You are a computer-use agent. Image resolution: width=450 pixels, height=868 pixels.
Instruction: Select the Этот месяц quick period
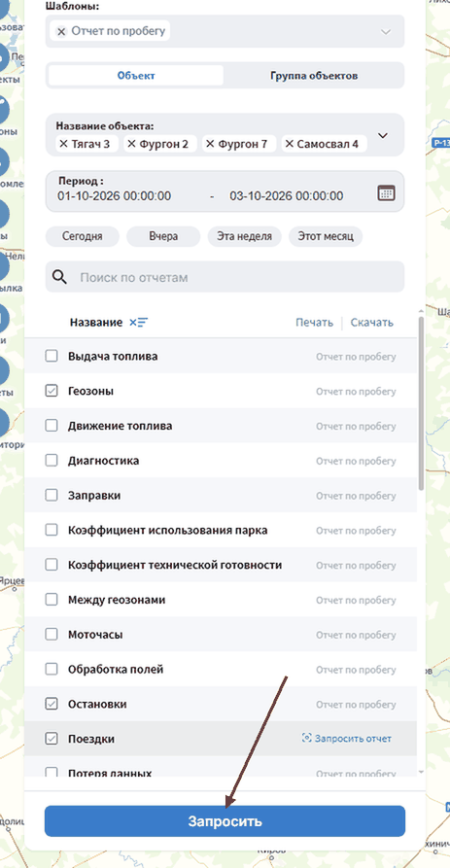point(326,236)
